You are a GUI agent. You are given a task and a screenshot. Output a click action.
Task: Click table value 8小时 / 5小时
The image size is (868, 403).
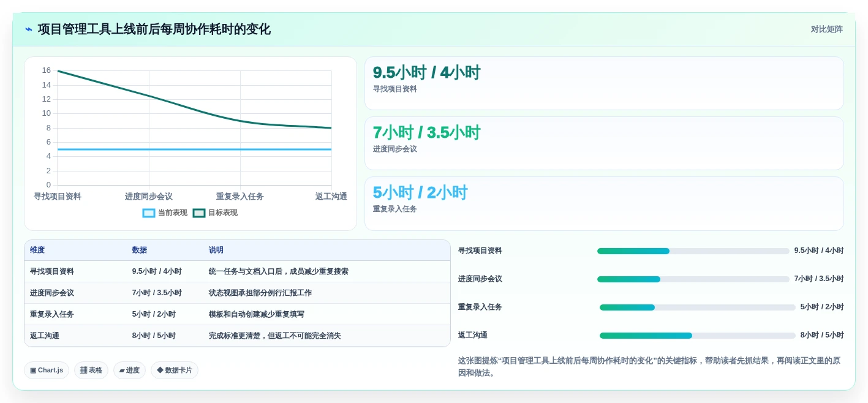(x=154, y=336)
